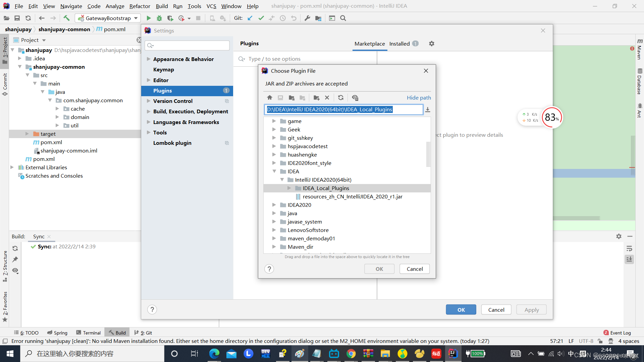Click the Run GatewayBootstrap green arrow
The width and height of the screenshot is (644, 362).
[149, 18]
